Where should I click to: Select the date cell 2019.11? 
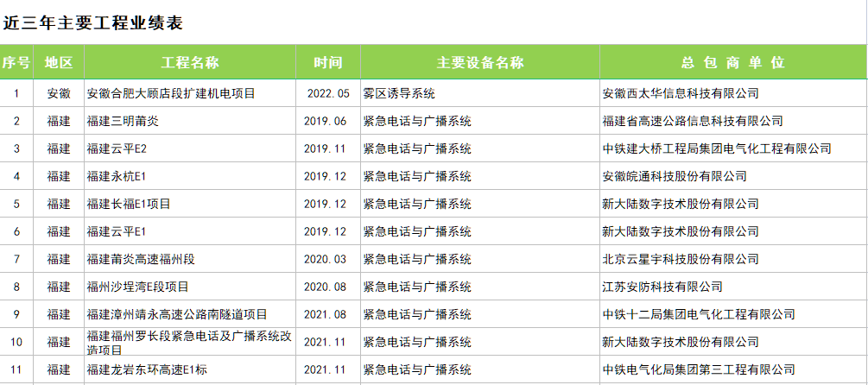(x=328, y=148)
